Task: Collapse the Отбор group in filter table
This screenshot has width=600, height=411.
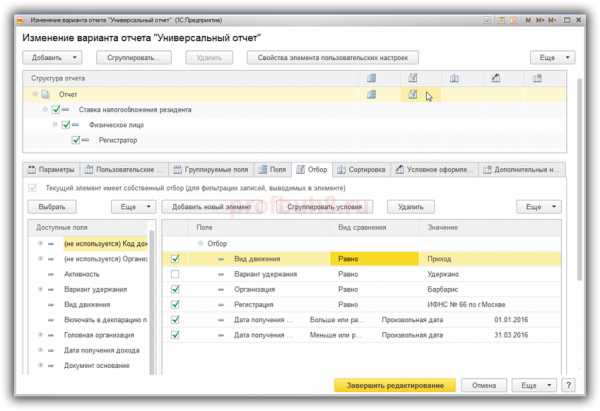Action: coord(200,244)
